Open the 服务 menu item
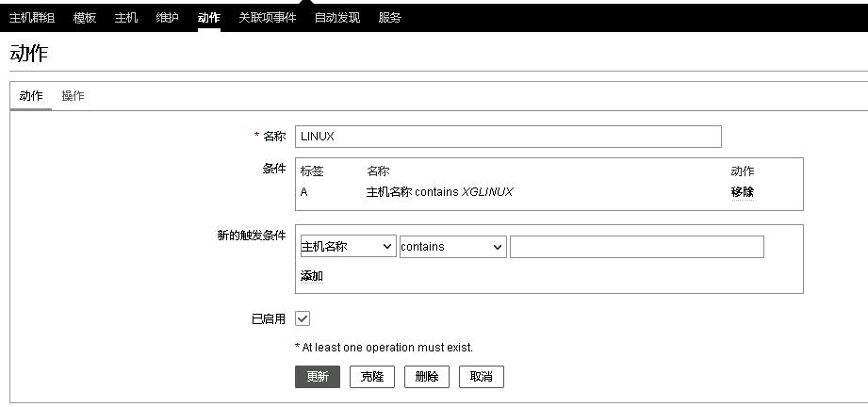This screenshot has width=868, height=407. click(x=390, y=18)
